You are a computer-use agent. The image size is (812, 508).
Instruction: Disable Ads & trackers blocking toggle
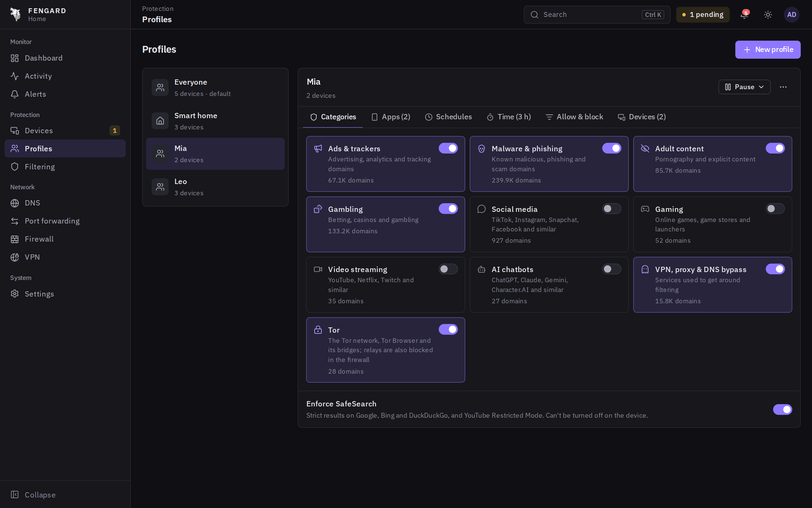pyautogui.click(x=448, y=148)
